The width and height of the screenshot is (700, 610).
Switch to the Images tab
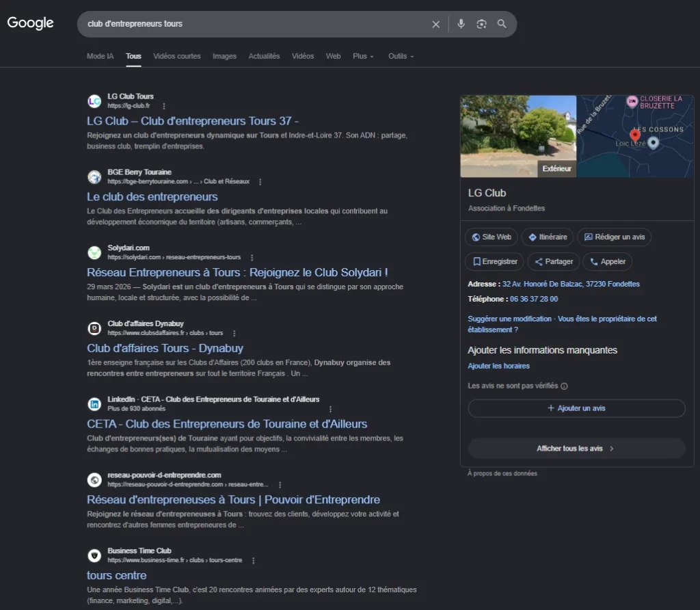(x=224, y=56)
